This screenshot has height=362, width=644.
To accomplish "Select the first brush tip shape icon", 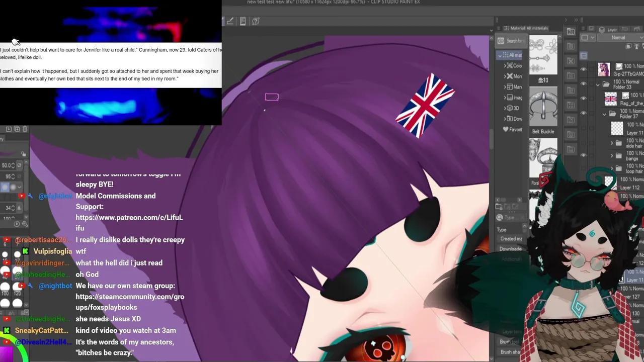I will [5, 188].
